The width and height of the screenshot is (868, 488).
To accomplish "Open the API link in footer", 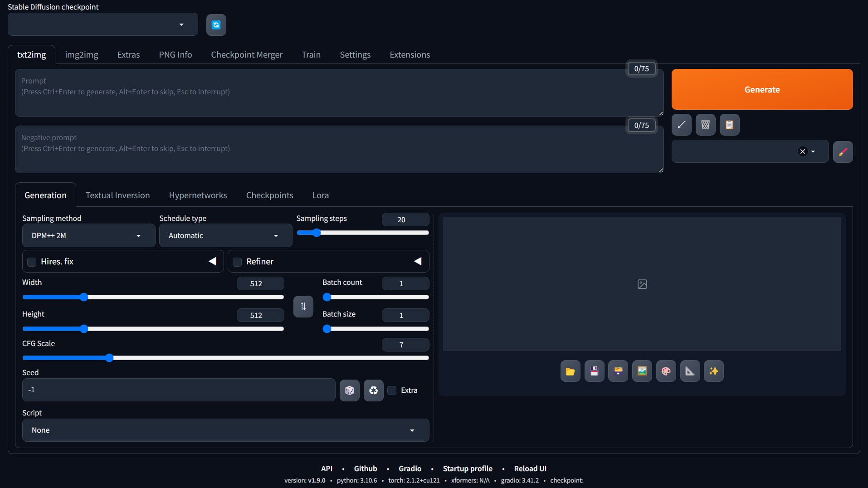I will point(327,468).
